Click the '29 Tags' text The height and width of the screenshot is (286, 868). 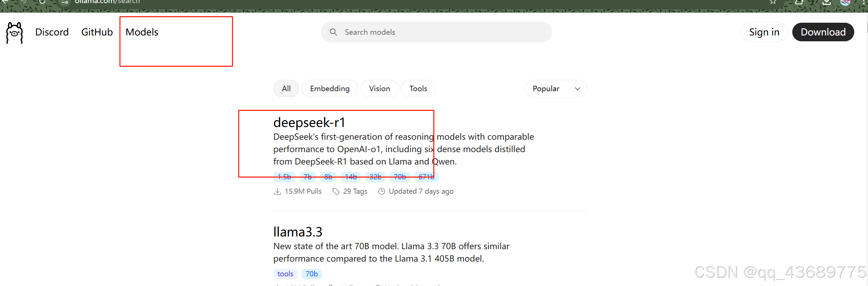355,191
